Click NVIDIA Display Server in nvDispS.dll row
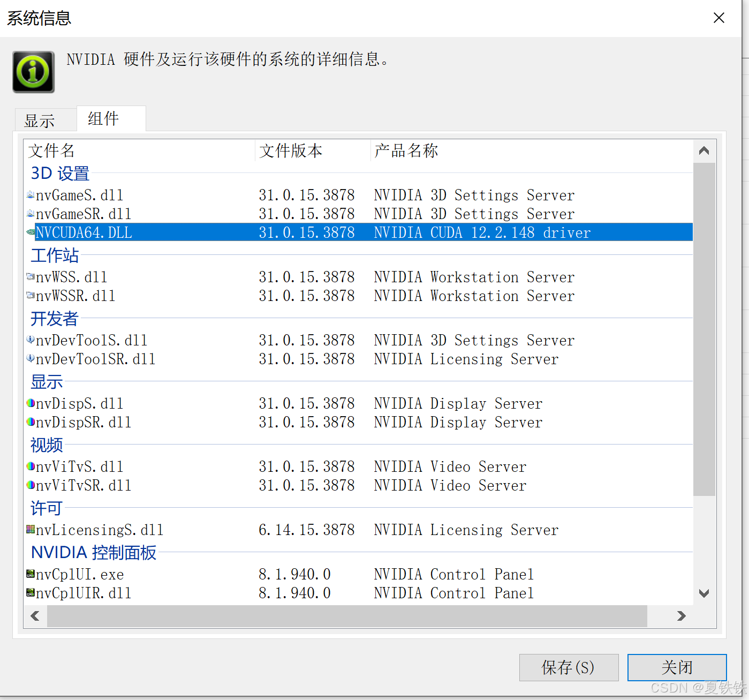This screenshot has width=749, height=700. pyautogui.click(x=458, y=403)
